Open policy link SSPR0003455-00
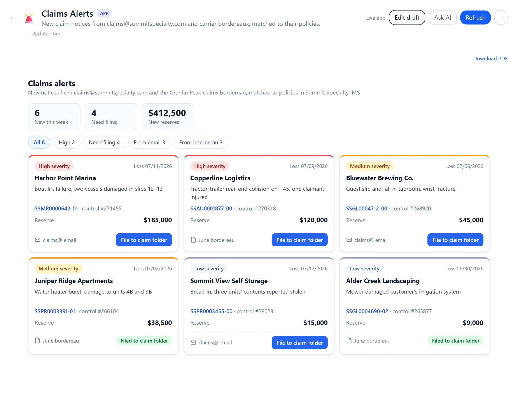 211,311
